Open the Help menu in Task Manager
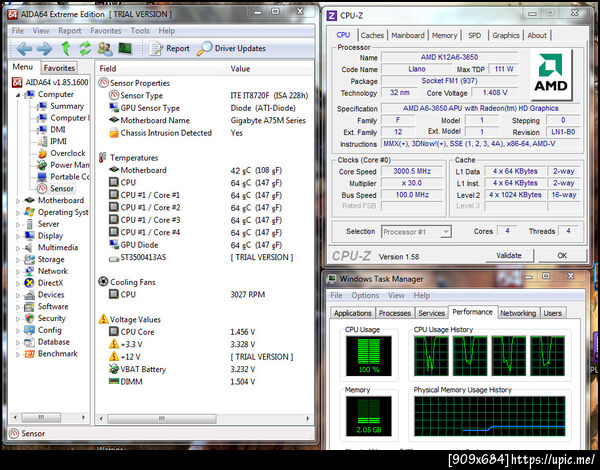 point(422,295)
